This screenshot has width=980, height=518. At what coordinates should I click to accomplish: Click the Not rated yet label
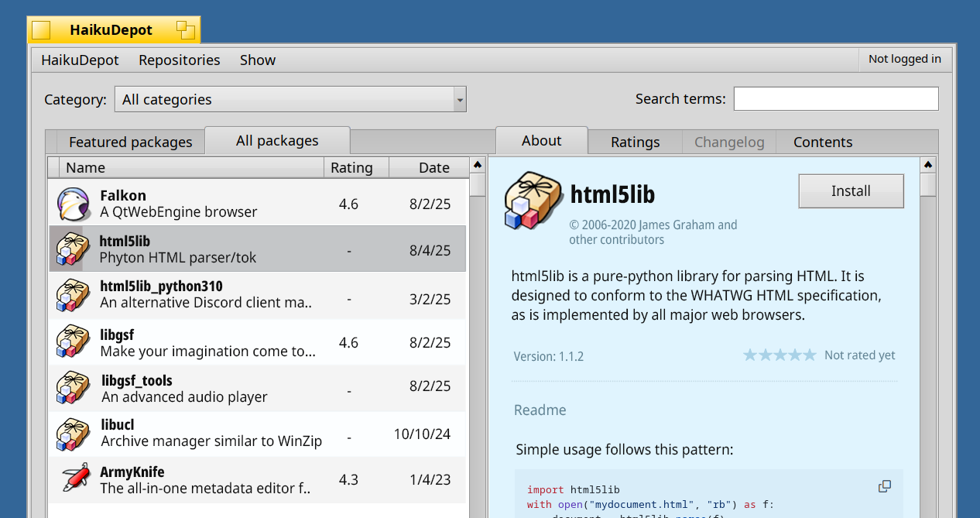(860, 355)
